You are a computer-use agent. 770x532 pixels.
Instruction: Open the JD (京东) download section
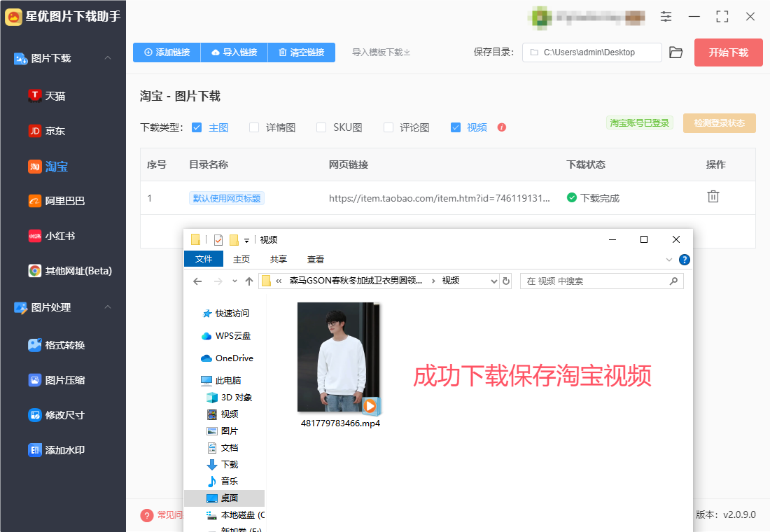coord(47,131)
